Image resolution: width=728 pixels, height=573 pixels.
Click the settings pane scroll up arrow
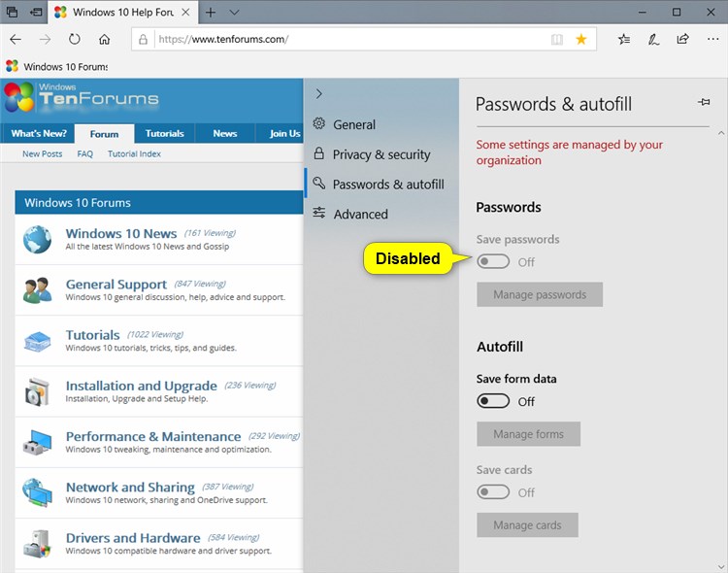pyautogui.click(x=721, y=133)
